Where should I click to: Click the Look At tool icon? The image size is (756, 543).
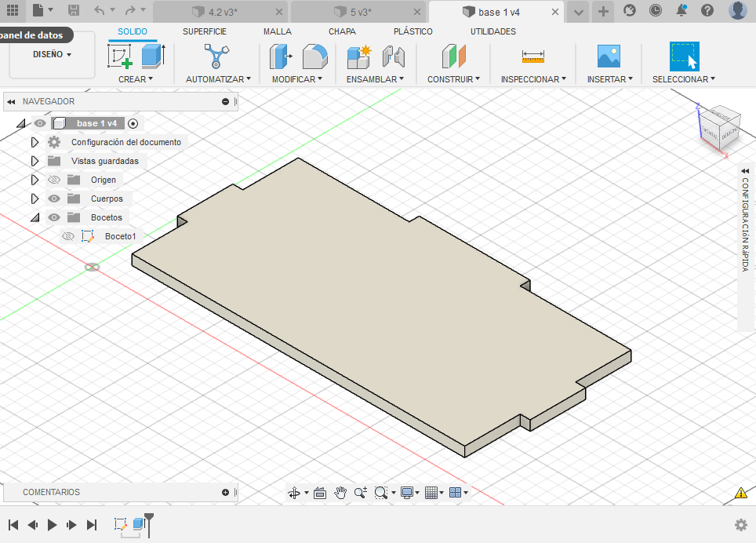[320, 492]
